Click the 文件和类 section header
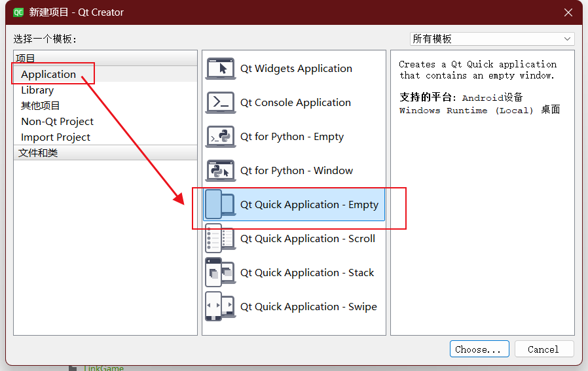Screen dimensions: 588x371 (105, 153)
